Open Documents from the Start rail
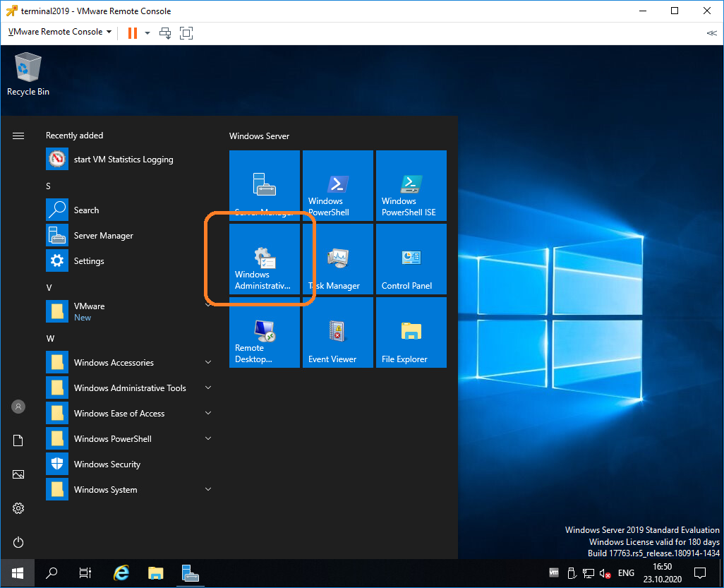Screen dimensions: 724x588 point(18,440)
